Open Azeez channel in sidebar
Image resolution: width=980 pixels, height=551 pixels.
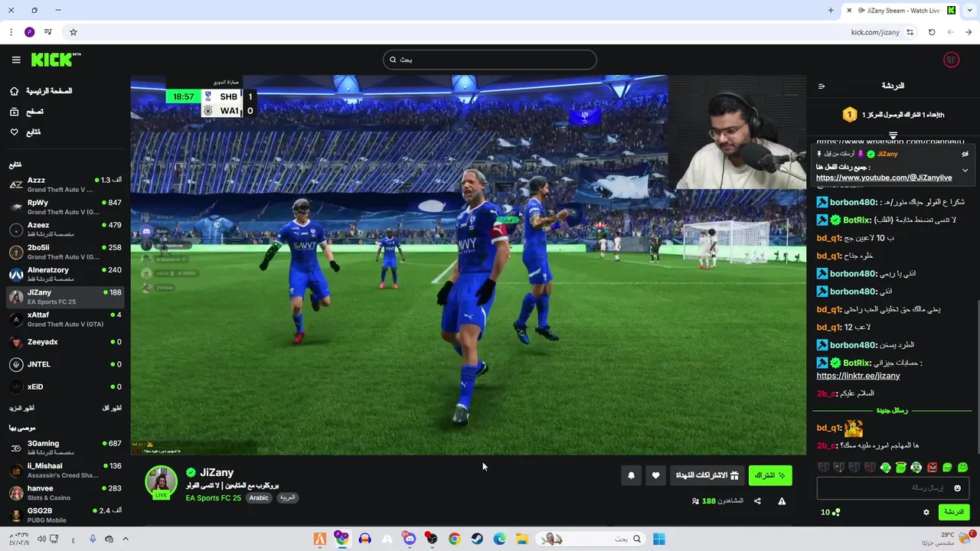[65, 230]
